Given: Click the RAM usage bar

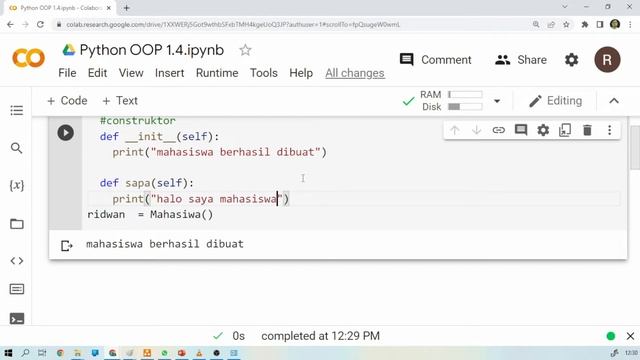Looking at the screenshot, I should pyautogui.click(x=465, y=94).
